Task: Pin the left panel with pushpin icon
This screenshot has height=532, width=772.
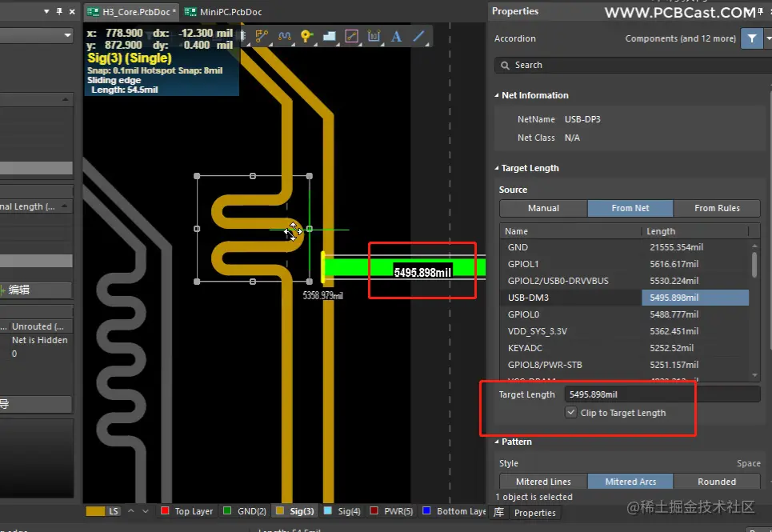Action: pyautogui.click(x=58, y=11)
